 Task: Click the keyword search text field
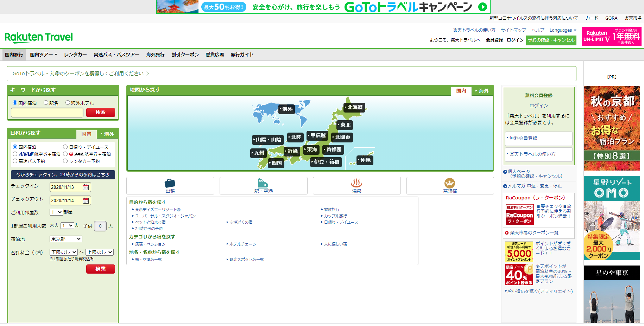point(47,113)
